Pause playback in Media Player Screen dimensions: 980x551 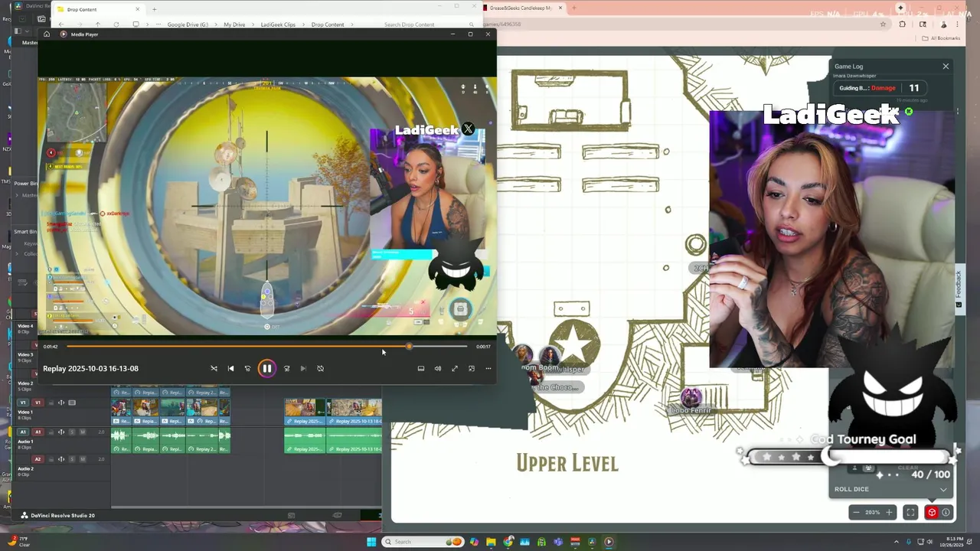tap(266, 368)
